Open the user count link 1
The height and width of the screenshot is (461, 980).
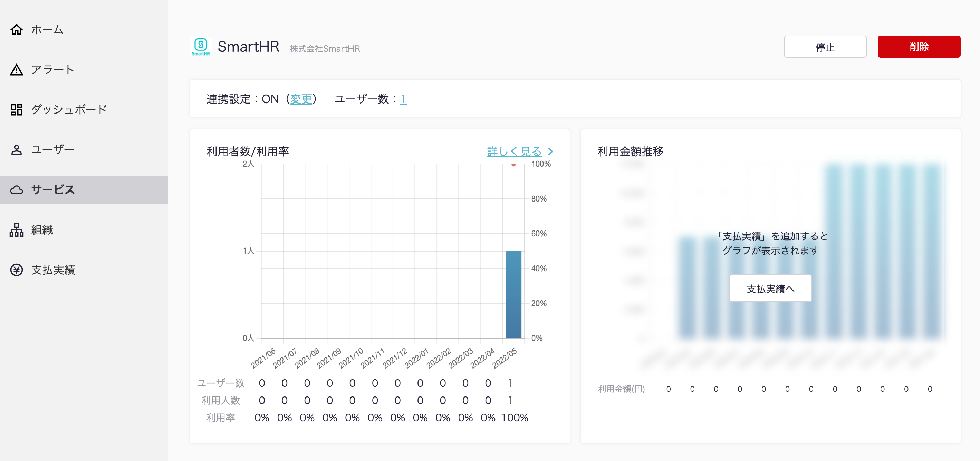coord(403,99)
